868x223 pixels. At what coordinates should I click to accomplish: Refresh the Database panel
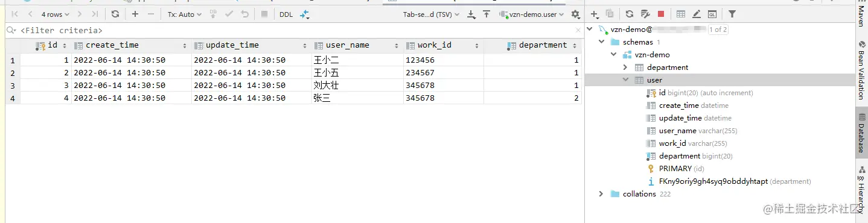[630, 14]
